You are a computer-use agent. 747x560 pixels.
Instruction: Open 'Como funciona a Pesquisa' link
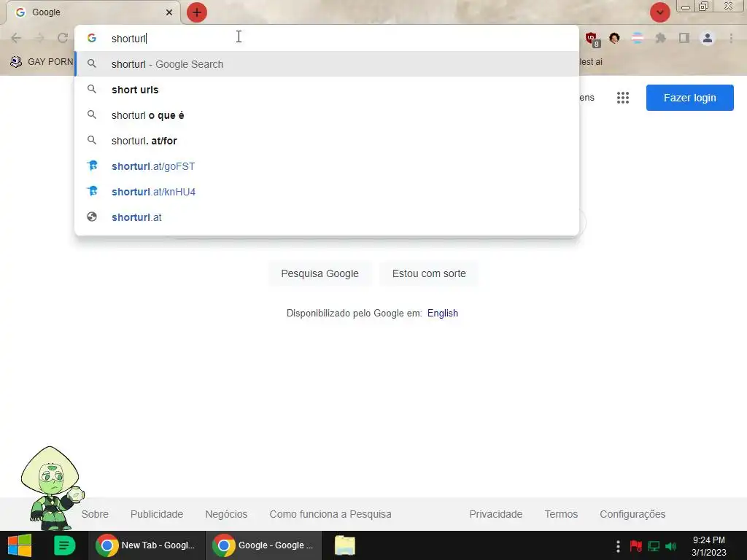coord(330,514)
